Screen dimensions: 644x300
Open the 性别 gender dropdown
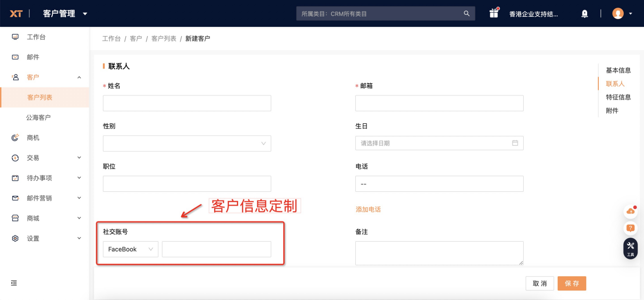(187, 143)
